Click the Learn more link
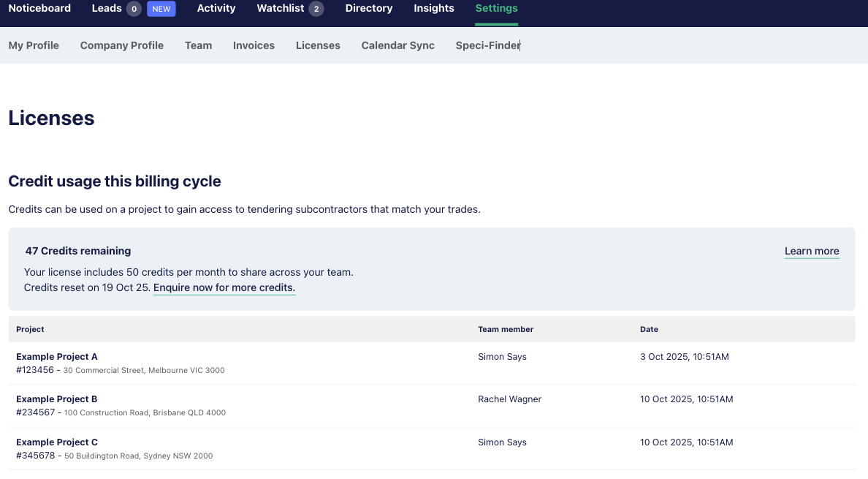The width and height of the screenshot is (868, 479). pos(812,251)
